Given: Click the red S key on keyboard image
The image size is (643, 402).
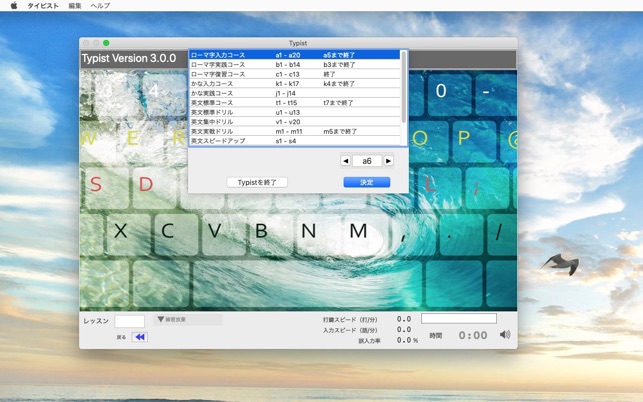Looking at the screenshot, I should (x=96, y=185).
